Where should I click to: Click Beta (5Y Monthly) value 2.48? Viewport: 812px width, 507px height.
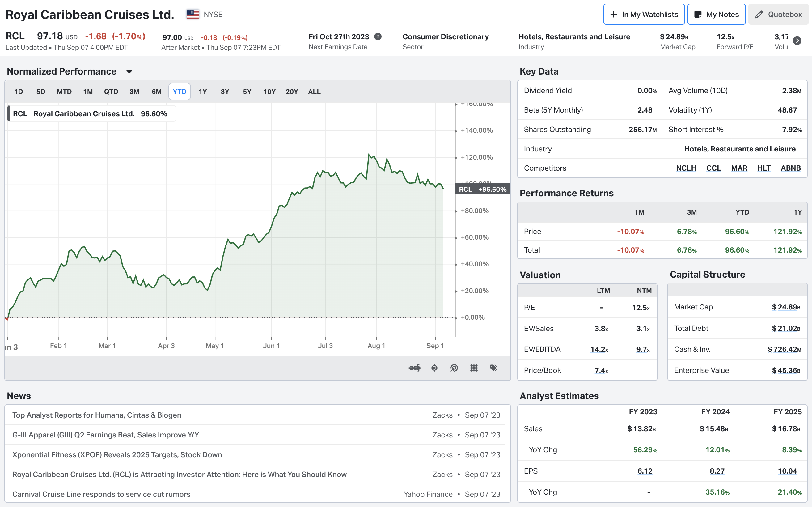[645, 110]
